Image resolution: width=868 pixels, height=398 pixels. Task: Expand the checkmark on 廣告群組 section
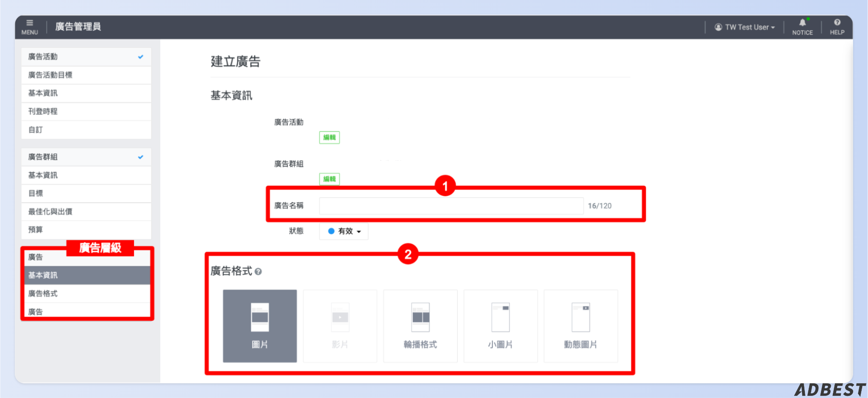click(x=140, y=157)
